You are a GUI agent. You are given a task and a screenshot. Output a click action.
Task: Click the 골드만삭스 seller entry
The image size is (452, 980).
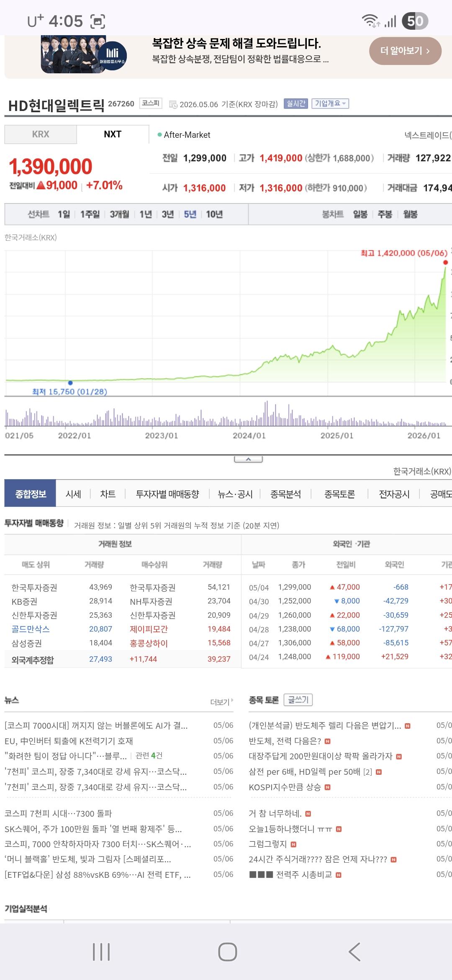pyautogui.click(x=31, y=629)
